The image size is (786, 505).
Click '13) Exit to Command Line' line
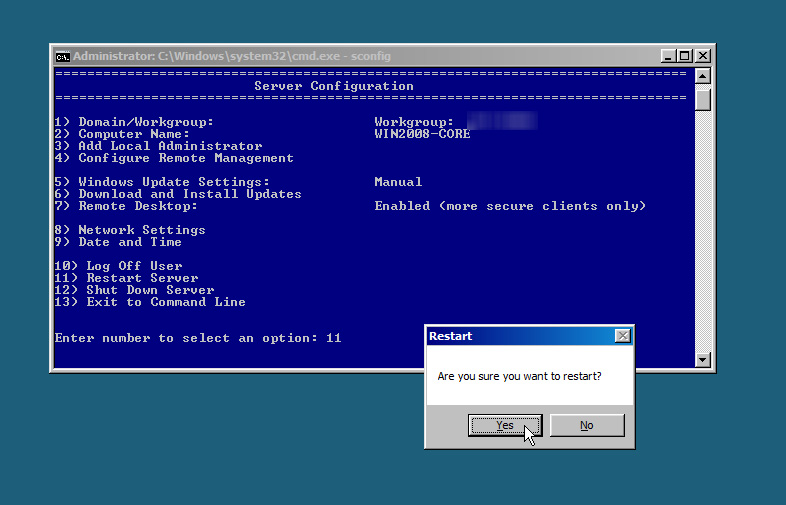pos(150,302)
